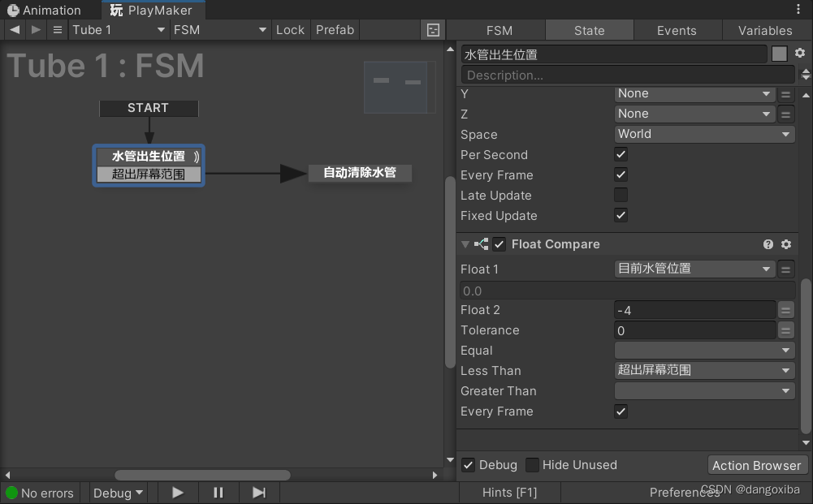Open the window options kebab menu
Image resolution: width=813 pixels, height=504 pixels.
[798, 9]
